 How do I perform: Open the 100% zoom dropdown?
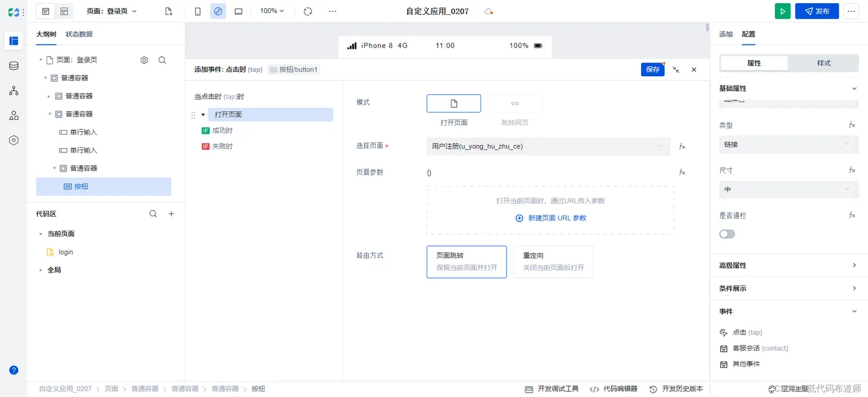tap(272, 11)
